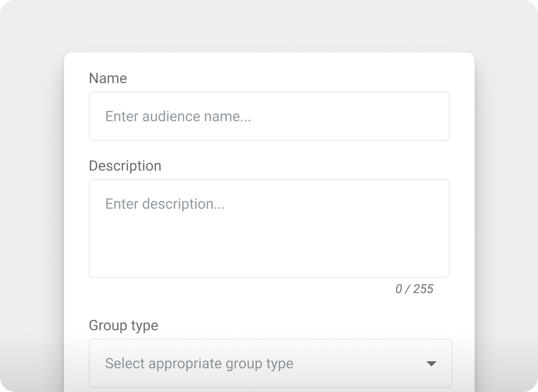Open the Group type dropdown
Viewport: 538px width, 392px height.
270,363
